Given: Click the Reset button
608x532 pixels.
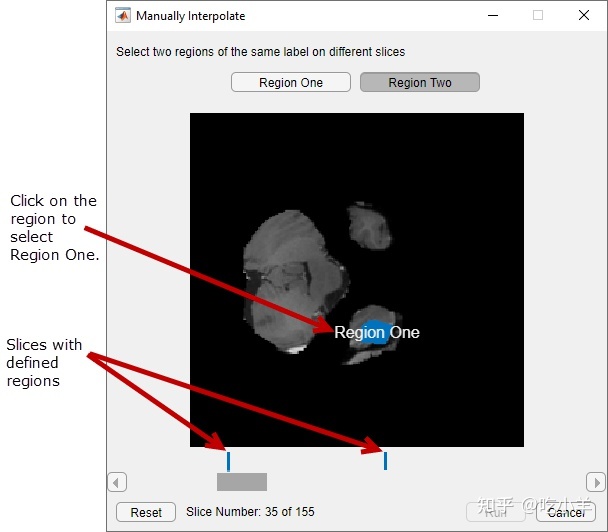Looking at the screenshot, I should [146, 512].
